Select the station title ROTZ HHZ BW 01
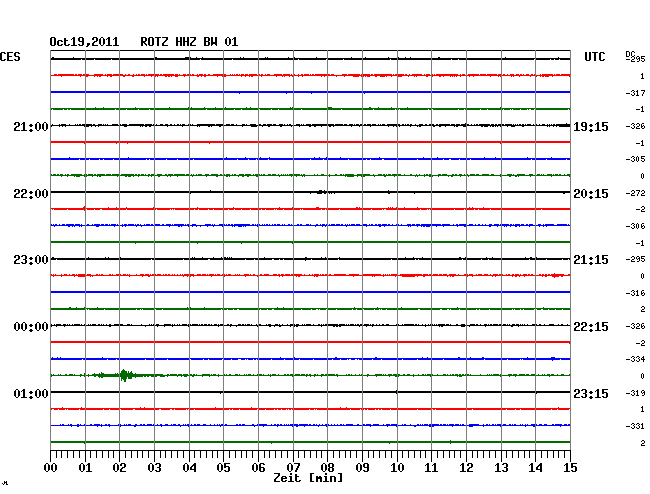 (x=189, y=42)
